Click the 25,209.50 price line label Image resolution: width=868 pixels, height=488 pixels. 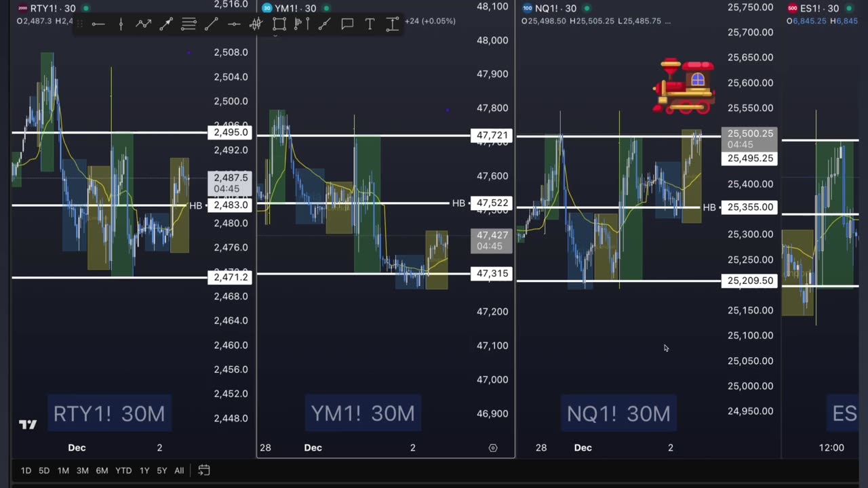click(x=749, y=281)
